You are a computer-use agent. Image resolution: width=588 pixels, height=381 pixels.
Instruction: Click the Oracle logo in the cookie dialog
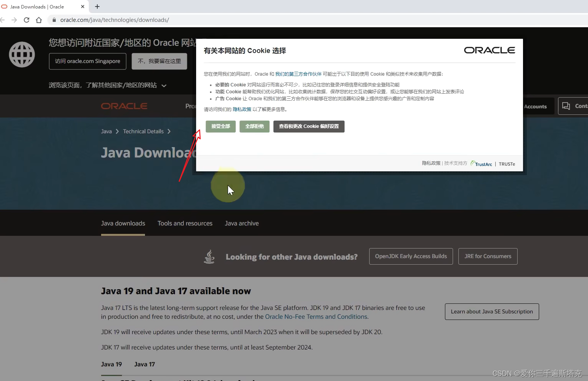pyautogui.click(x=490, y=50)
